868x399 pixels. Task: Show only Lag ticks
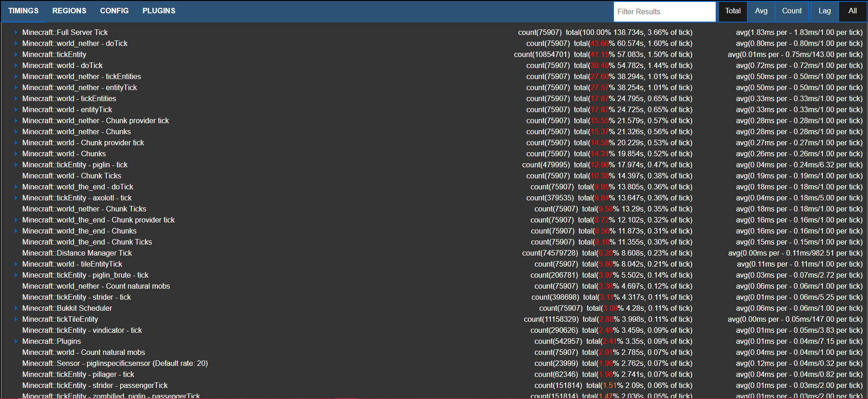click(825, 11)
